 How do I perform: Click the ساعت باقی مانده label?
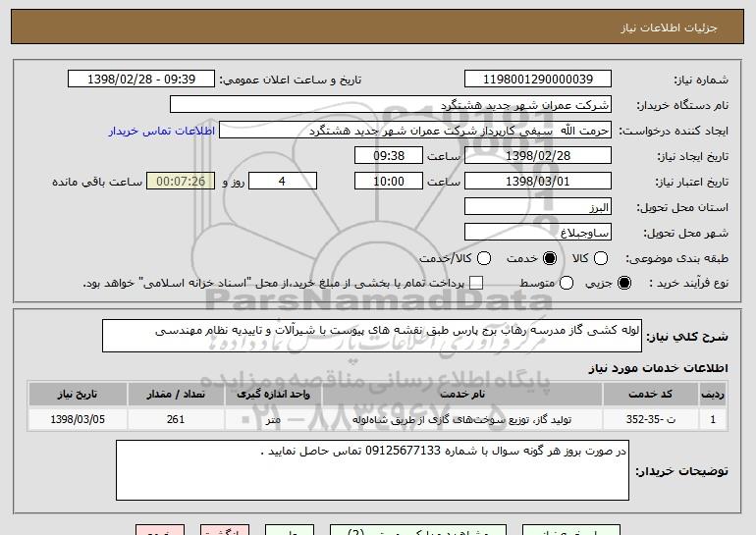(97, 182)
